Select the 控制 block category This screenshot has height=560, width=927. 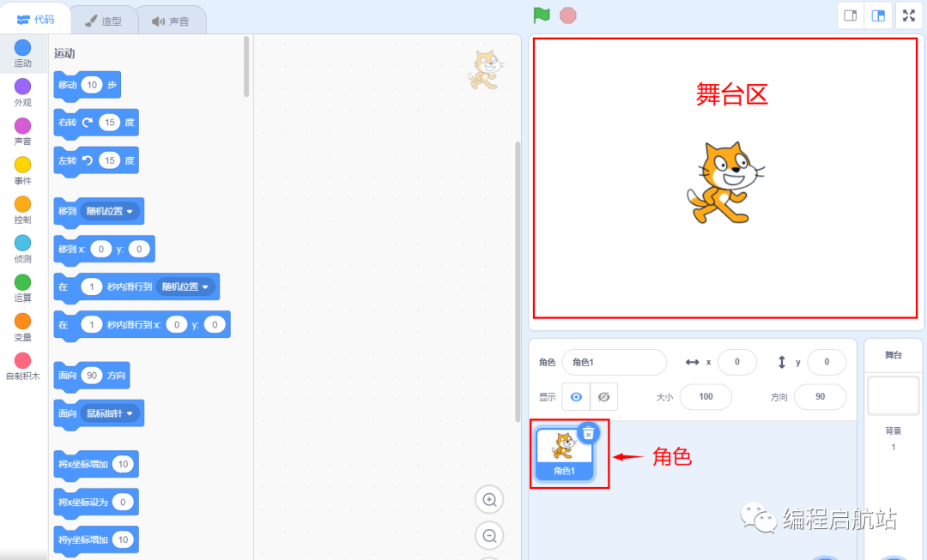click(x=22, y=210)
